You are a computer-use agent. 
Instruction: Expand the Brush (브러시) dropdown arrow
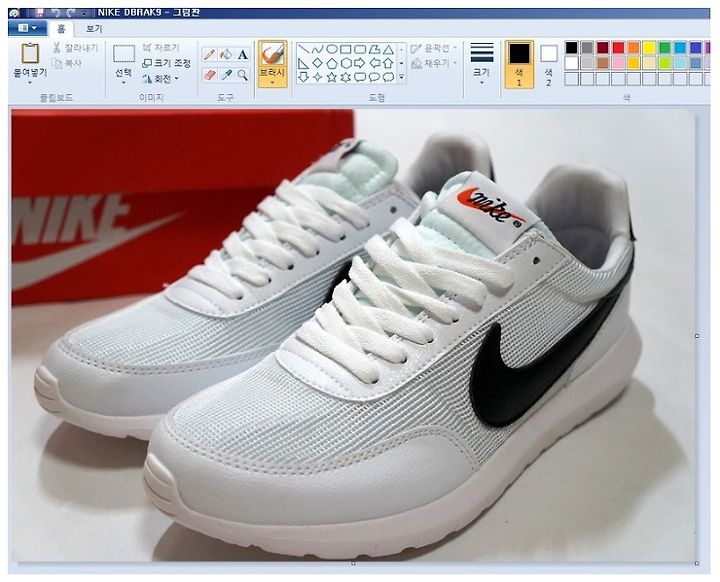point(272,83)
